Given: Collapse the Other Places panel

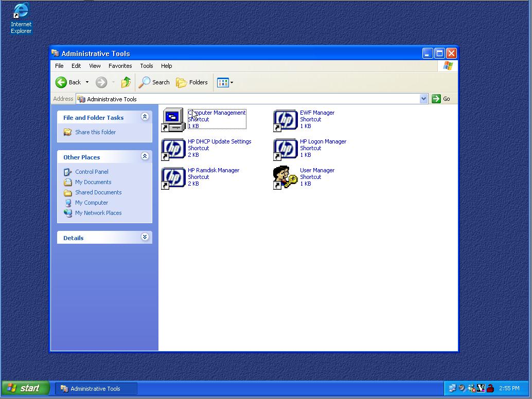Looking at the screenshot, I should (145, 156).
